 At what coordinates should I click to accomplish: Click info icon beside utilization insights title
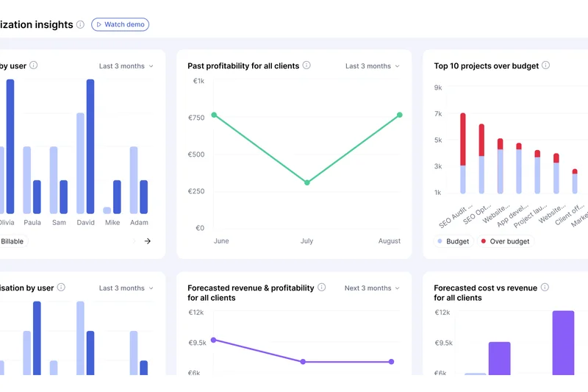(80, 25)
